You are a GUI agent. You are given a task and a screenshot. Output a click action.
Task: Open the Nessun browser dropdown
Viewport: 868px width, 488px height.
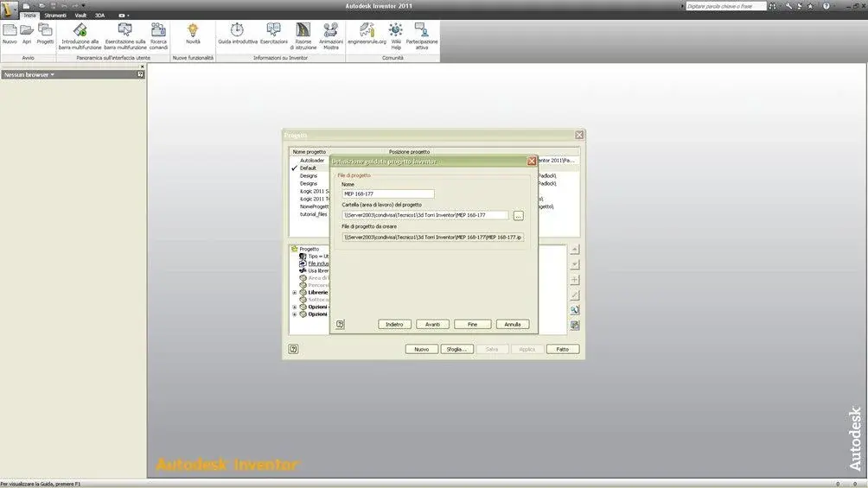pyautogui.click(x=29, y=74)
